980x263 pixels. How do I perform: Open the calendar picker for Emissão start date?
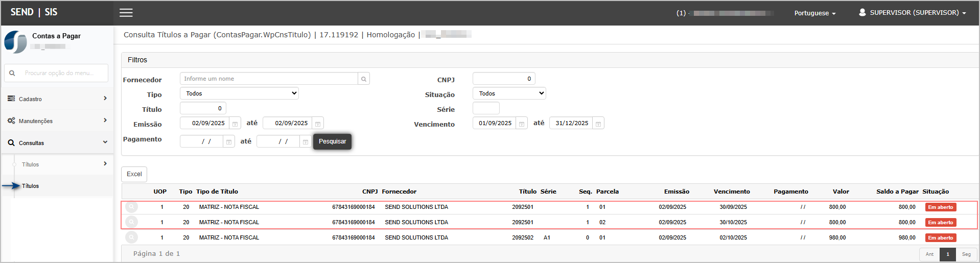click(x=235, y=124)
